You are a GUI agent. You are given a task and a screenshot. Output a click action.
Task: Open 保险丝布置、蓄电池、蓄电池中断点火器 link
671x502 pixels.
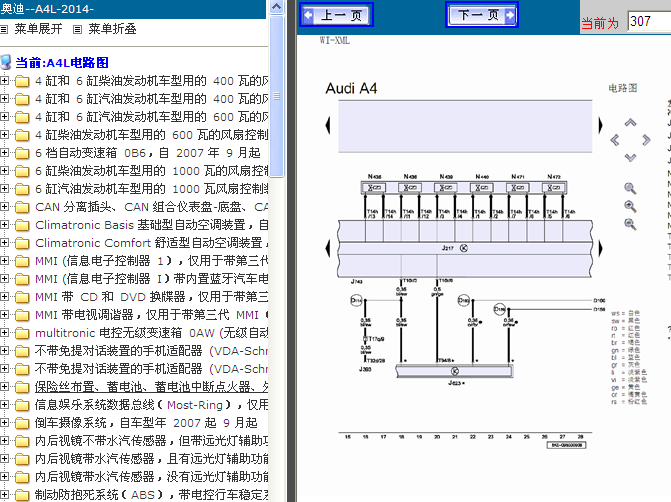(151, 387)
